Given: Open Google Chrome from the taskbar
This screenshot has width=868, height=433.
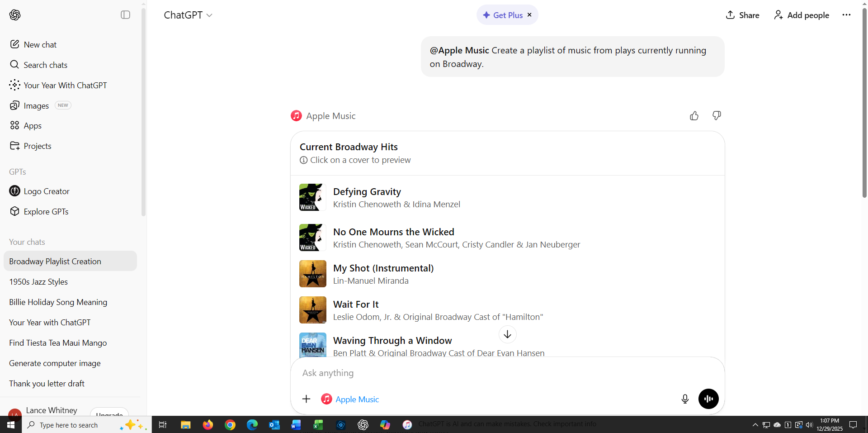Looking at the screenshot, I should point(230,425).
